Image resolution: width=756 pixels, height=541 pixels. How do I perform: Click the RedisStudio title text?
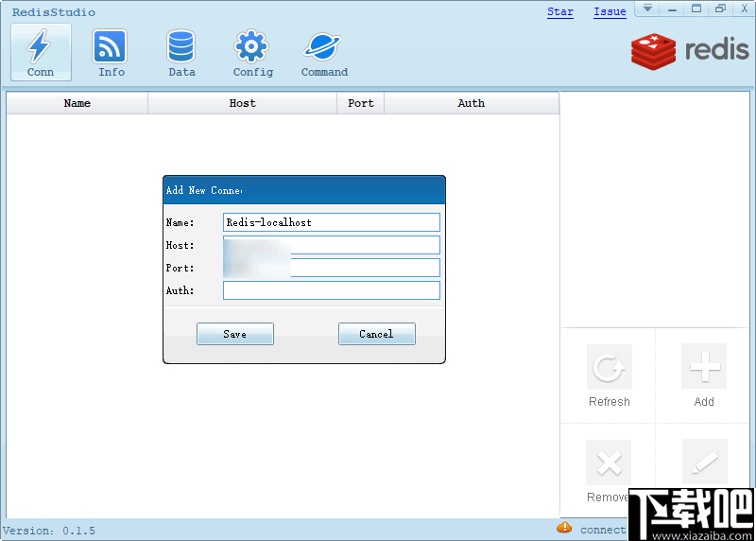pyautogui.click(x=54, y=12)
